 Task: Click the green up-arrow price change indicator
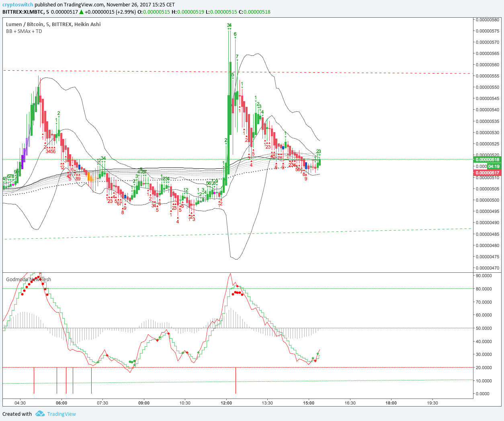[x=81, y=12]
